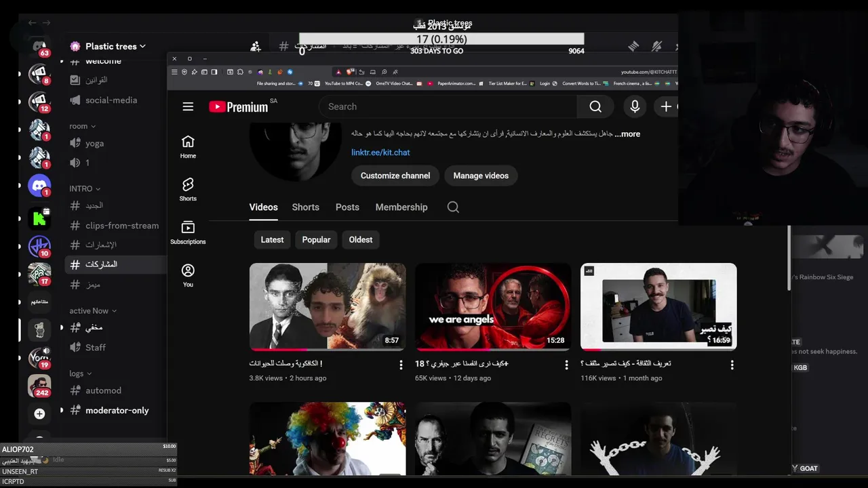
Task: Collapse the logs category in Discord
Action: click(x=80, y=373)
